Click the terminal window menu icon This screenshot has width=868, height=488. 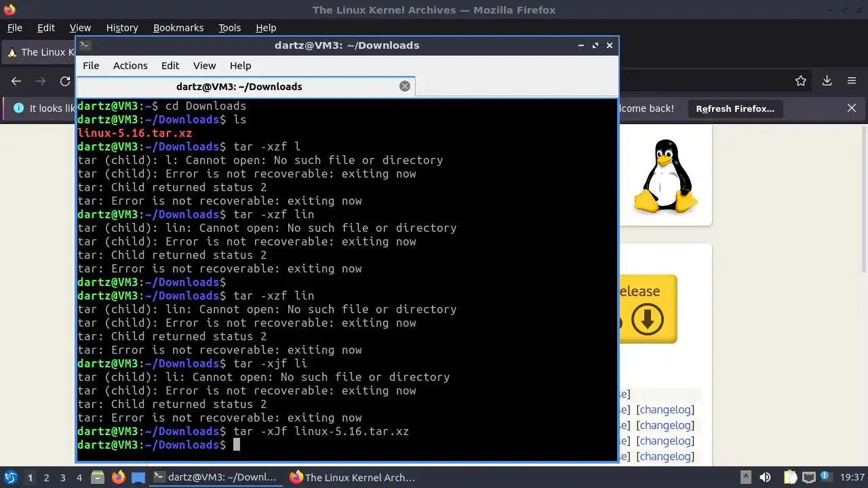click(x=85, y=45)
